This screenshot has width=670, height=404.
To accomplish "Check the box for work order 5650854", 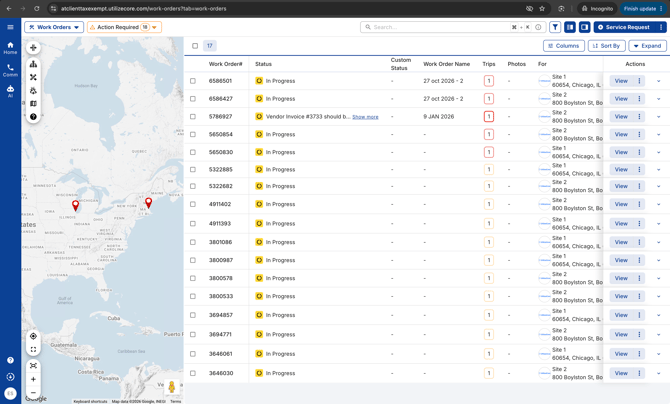I will tap(193, 134).
